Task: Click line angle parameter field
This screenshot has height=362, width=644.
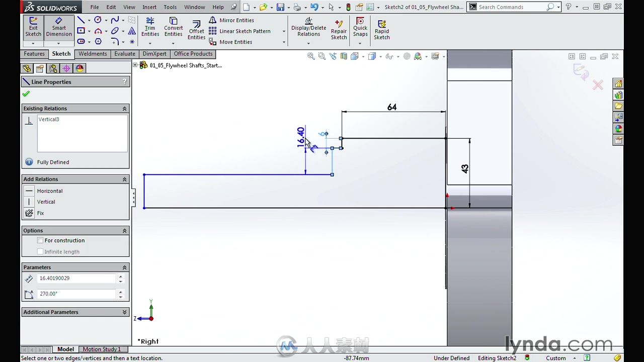Action: (x=76, y=294)
